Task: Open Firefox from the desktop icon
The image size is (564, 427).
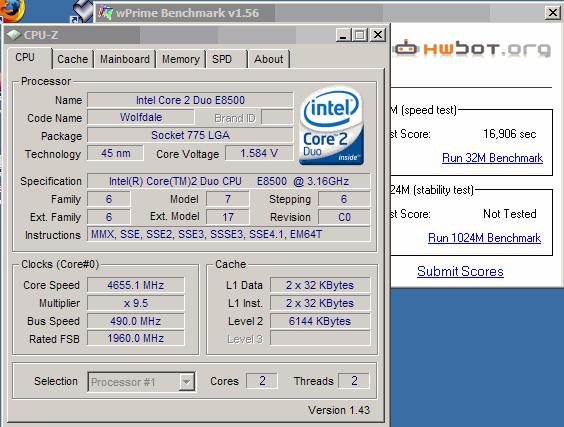Action: (12, 11)
